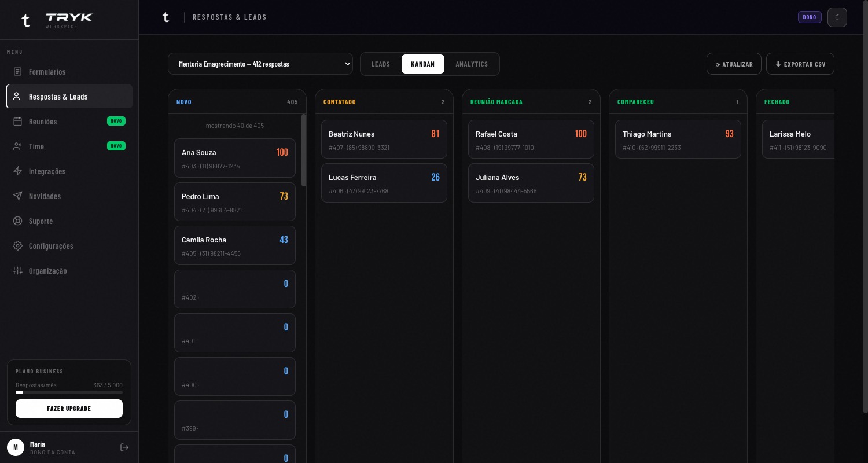
Task: Click the Atualizar button
Action: [x=734, y=64]
